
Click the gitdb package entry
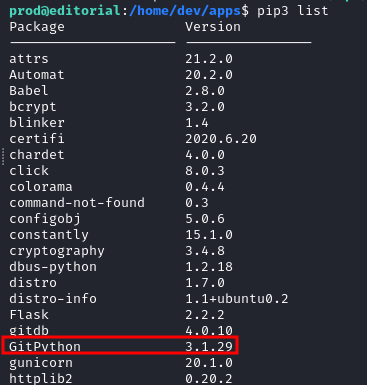coord(29,331)
